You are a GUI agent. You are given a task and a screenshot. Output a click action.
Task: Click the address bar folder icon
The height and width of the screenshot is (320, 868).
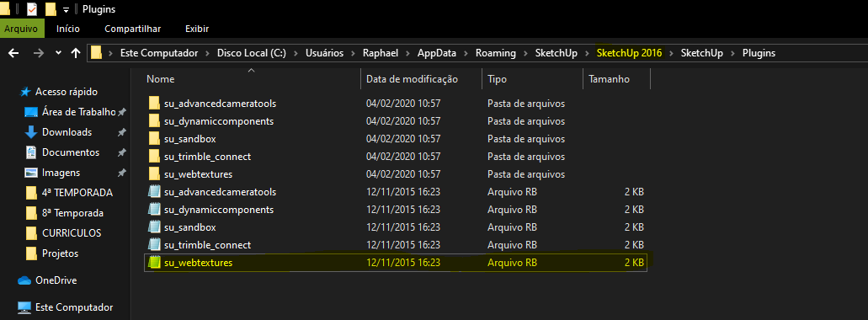96,53
